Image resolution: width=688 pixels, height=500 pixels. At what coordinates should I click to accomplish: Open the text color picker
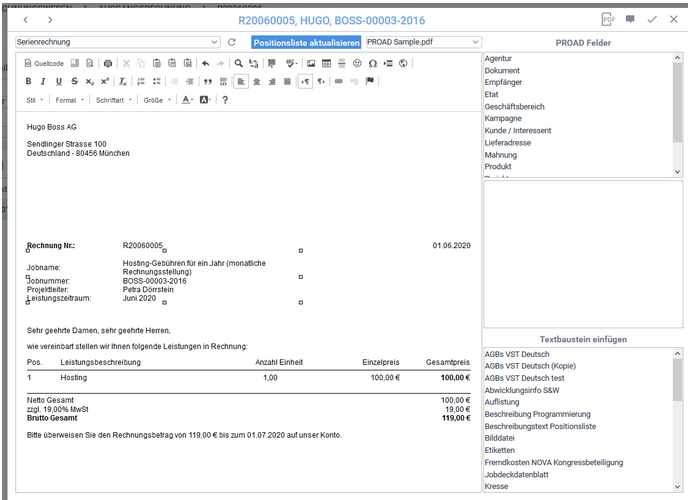188,100
